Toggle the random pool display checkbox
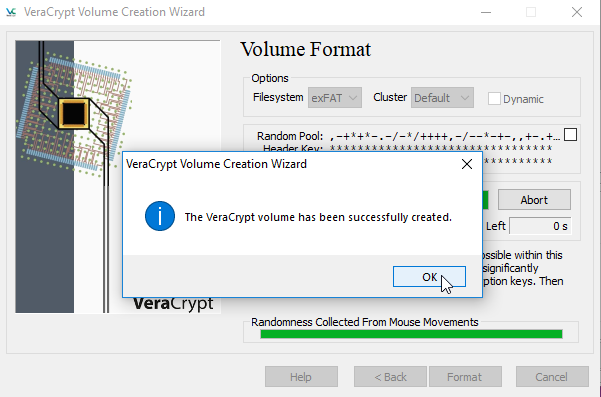 pyautogui.click(x=570, y=135)
